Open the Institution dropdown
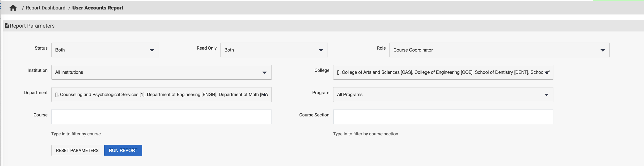The image size is (644, 166). point(161,72)
